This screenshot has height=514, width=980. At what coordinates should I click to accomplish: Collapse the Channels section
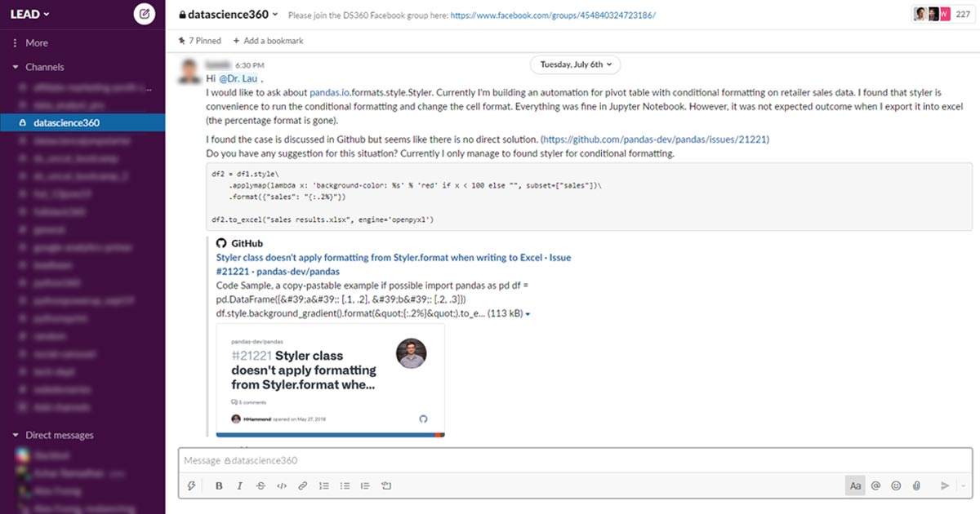[15, 67]
